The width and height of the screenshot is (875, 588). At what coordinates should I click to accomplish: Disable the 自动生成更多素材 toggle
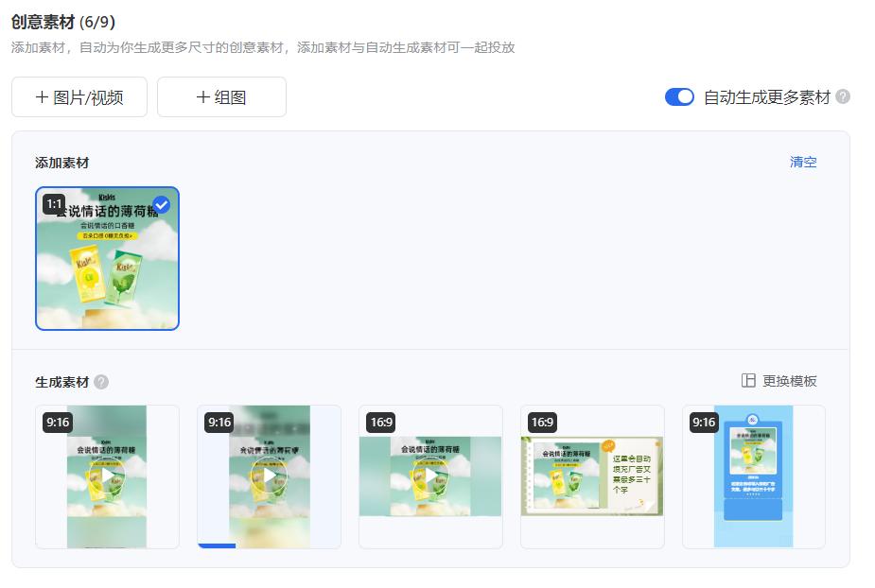coord(679,96)
